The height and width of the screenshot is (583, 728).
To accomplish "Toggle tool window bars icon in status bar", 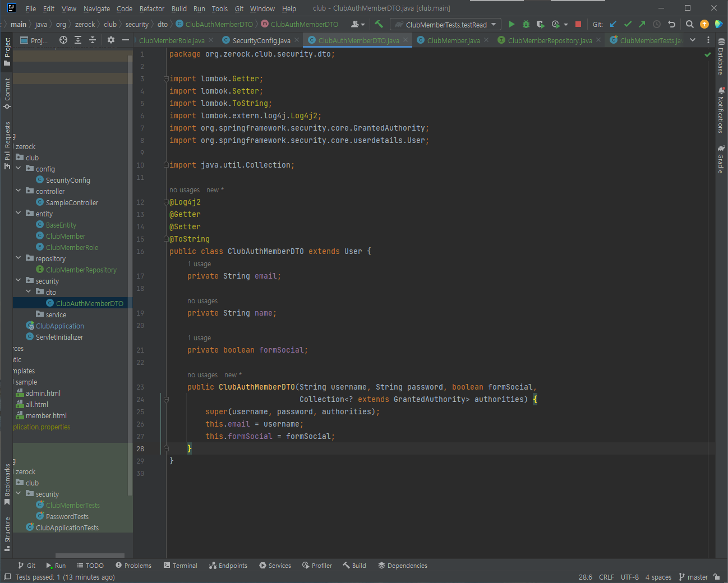I will pyautogui.click(x=7, y=577).
